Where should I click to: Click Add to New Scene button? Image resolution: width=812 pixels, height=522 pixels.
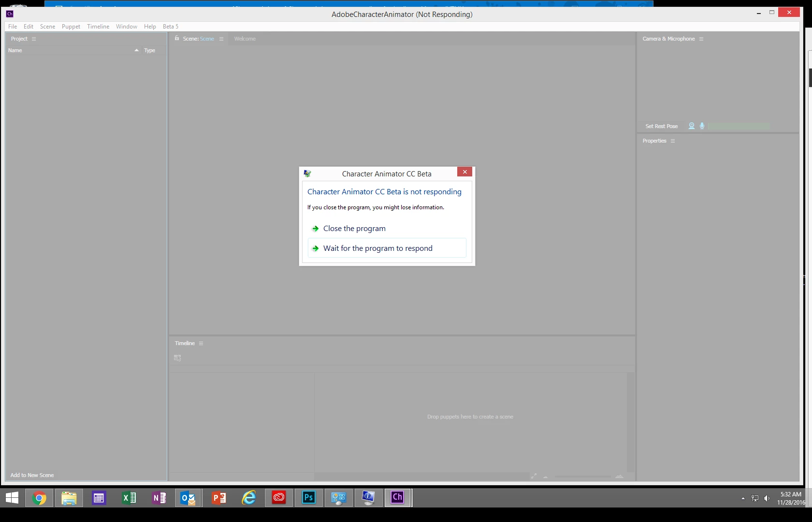(32, 475)
